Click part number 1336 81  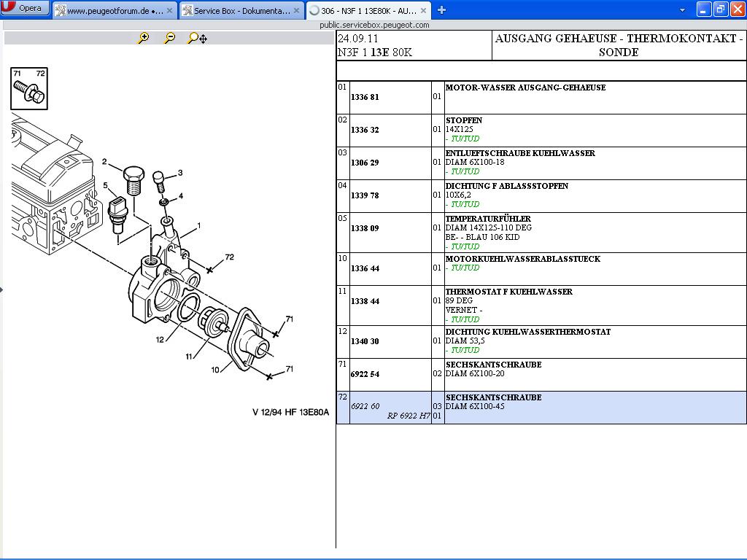[x=365, y=97]
